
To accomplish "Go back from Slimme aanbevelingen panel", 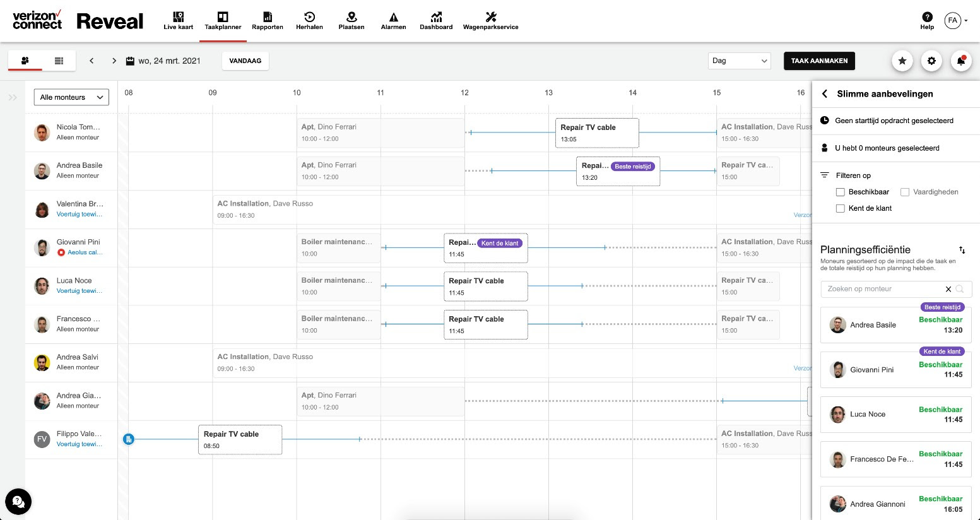I will coord(824,93).
